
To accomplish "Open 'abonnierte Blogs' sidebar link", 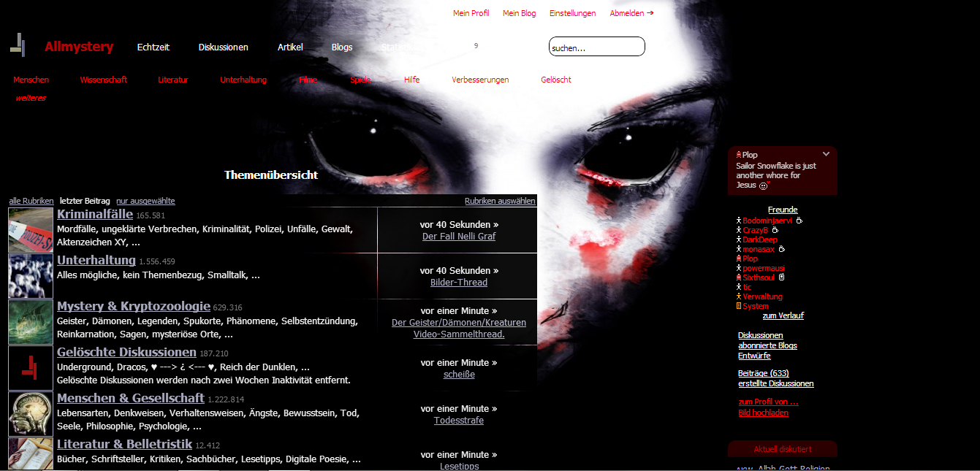I will click(x=767, y=346).
